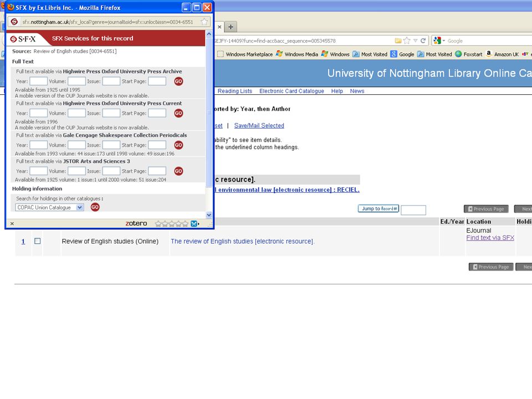Bookmark SFX page with star icon
This screenshot has height=399, width=532.
click(x=204, y=22)
